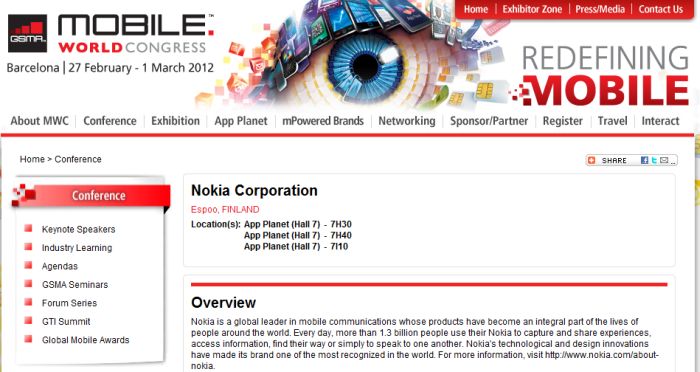Share page via Twitter icon
This screenshot has width=700, height=372.
pyautogui.click(x=654, y=160)
